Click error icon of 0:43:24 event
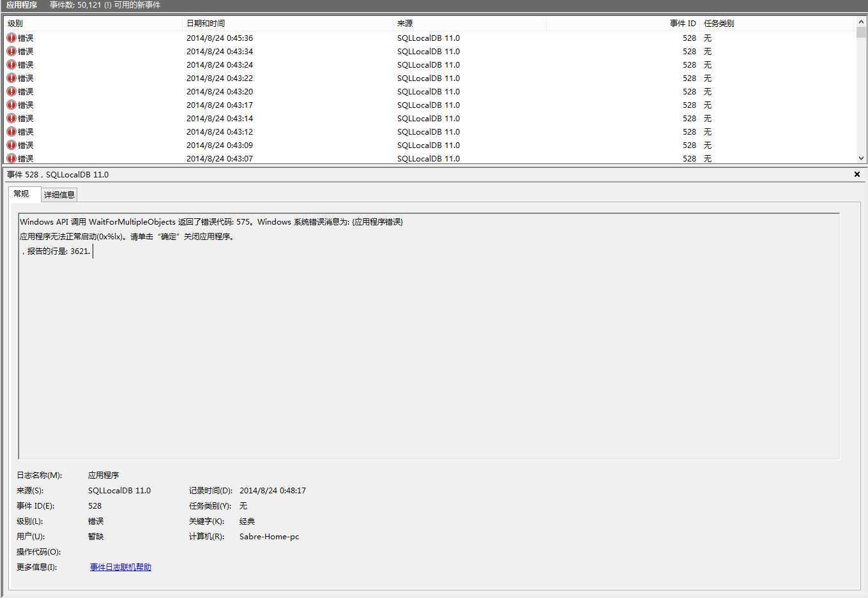 pyautogui.click(x=11, y=64)
